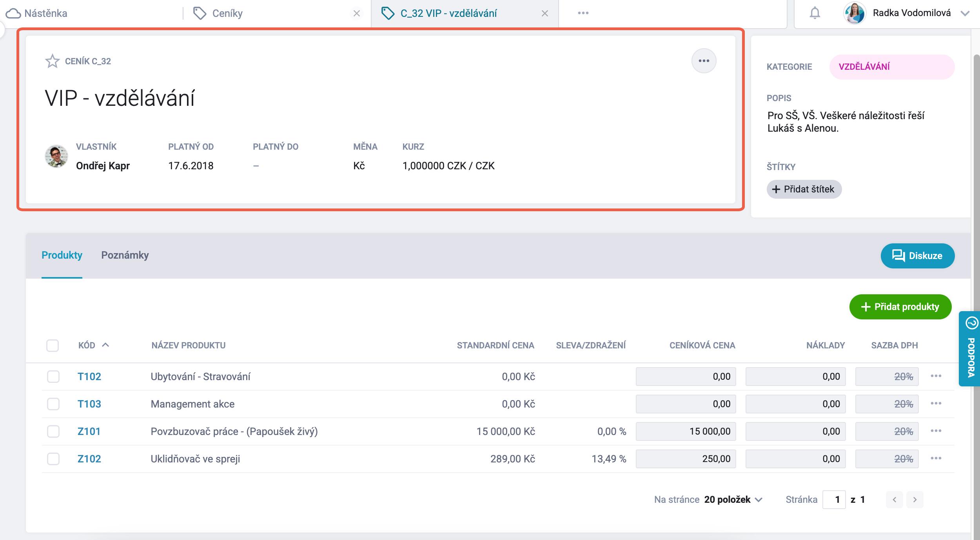Sort by KÓD column arrow
Image resolution: width=980 pixels, height=540 pixels.
(x=105, y=345)
